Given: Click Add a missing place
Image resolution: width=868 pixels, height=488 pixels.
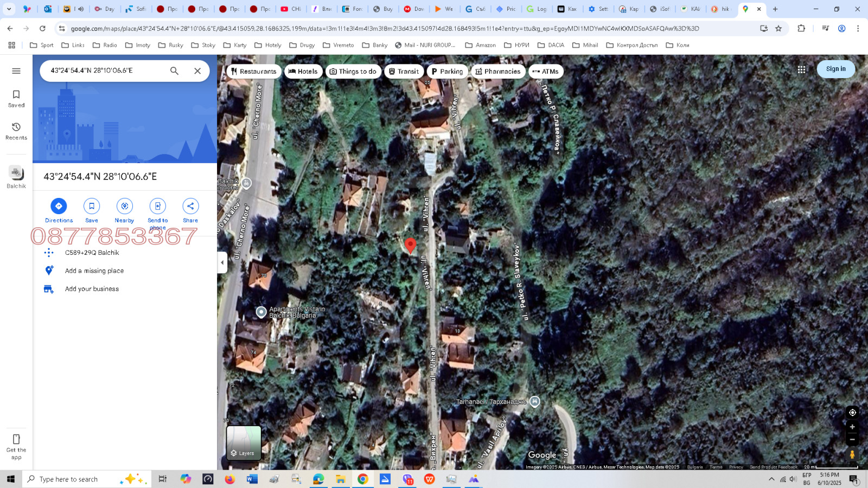Looking at the screenshot, I should click(94, 271).
